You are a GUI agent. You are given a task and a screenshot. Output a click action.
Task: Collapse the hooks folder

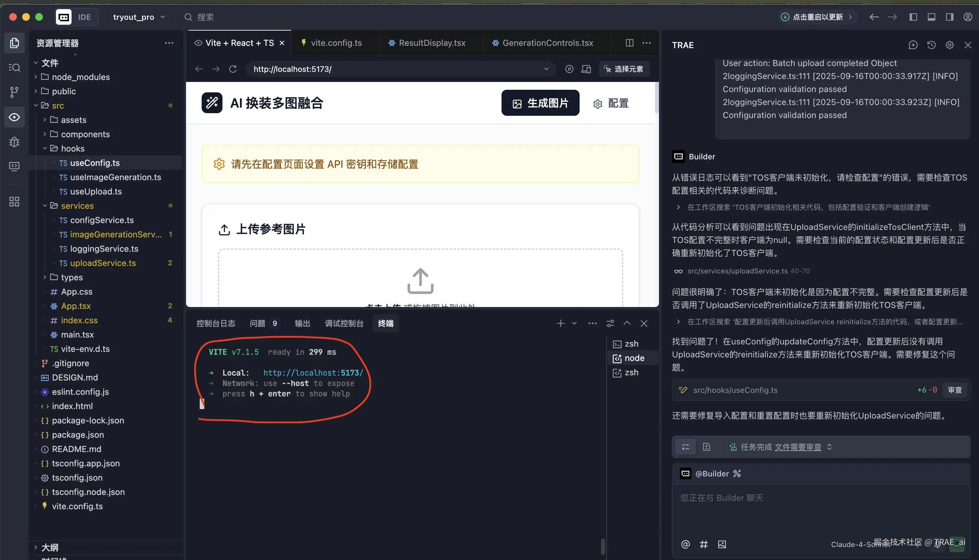click(x=73, y=149)
